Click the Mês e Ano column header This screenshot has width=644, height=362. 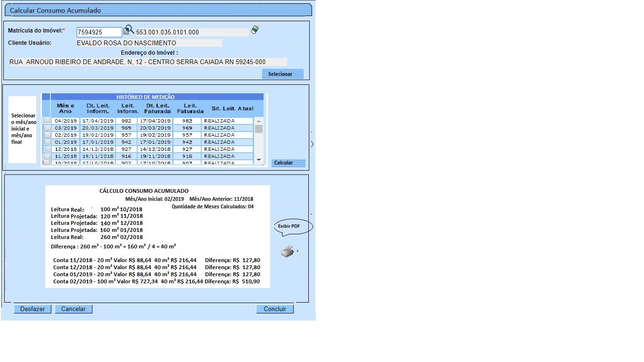coord(66,108)
